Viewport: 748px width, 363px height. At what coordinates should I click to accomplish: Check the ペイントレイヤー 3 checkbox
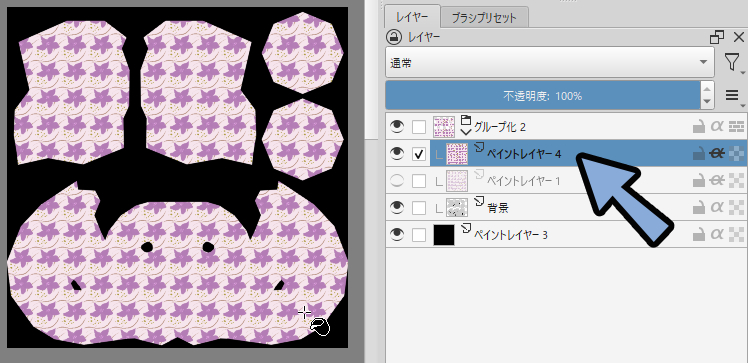point(419,235)
